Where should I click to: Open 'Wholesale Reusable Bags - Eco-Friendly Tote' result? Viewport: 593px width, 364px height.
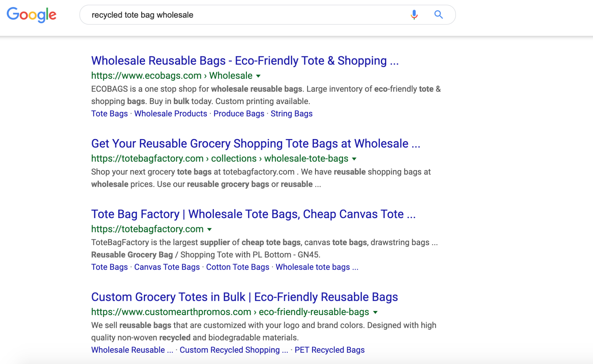click(x=245, y=60)
